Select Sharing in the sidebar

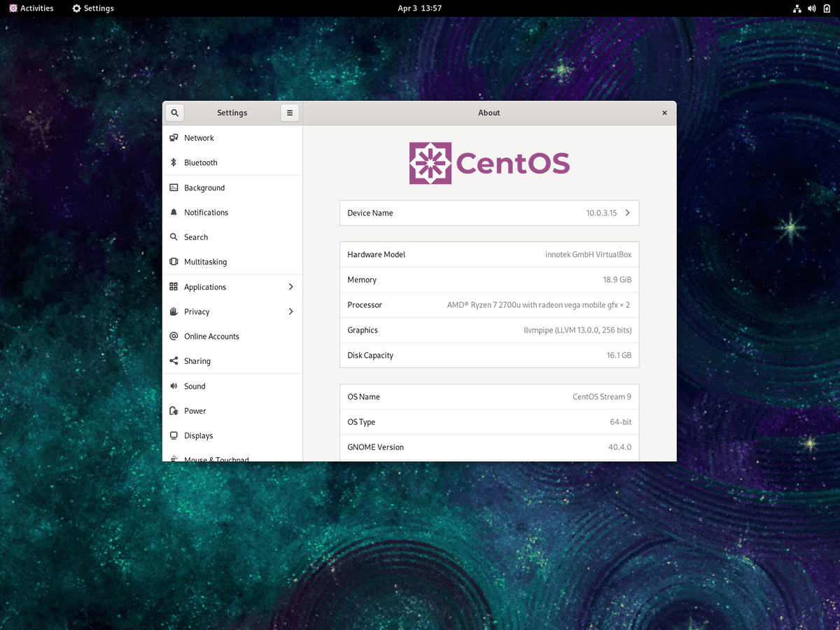[x=232, y=361]
